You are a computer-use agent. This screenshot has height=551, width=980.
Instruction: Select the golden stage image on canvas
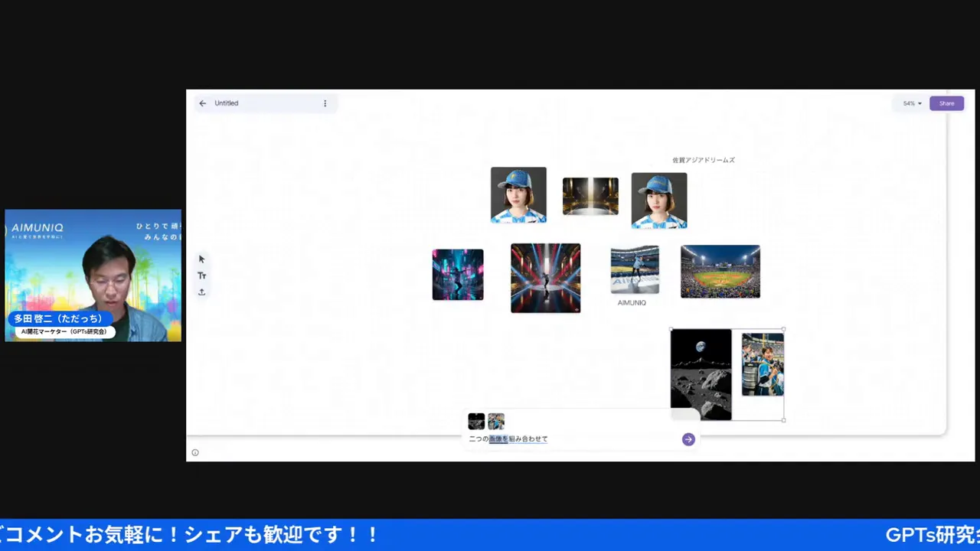pyautogui.click(x=590, y=197)
